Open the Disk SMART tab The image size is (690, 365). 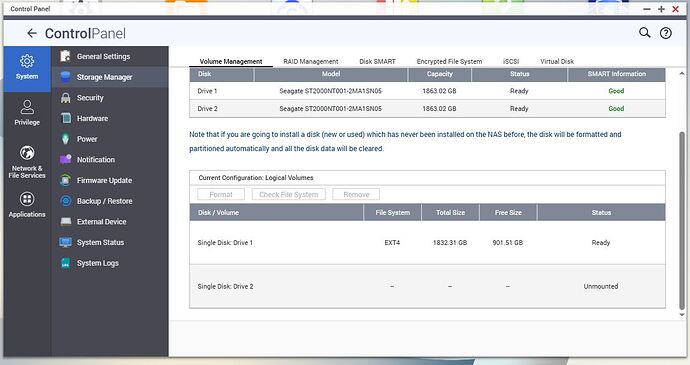(377, 61)
